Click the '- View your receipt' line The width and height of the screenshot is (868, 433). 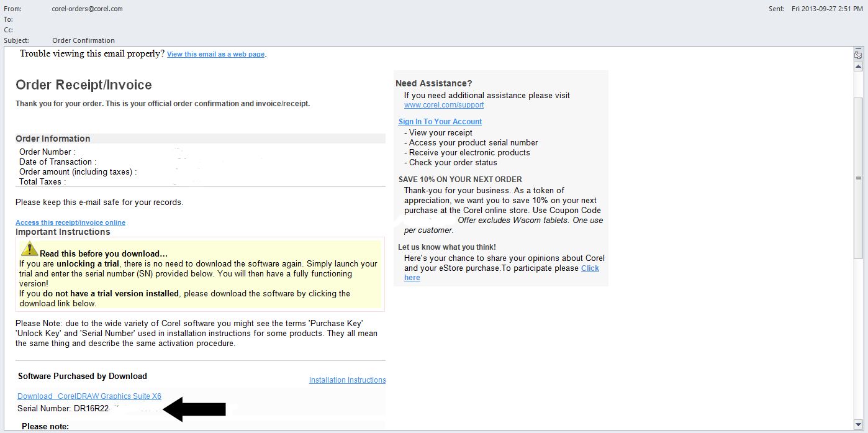pyautogui.click(x=438, y=133)
